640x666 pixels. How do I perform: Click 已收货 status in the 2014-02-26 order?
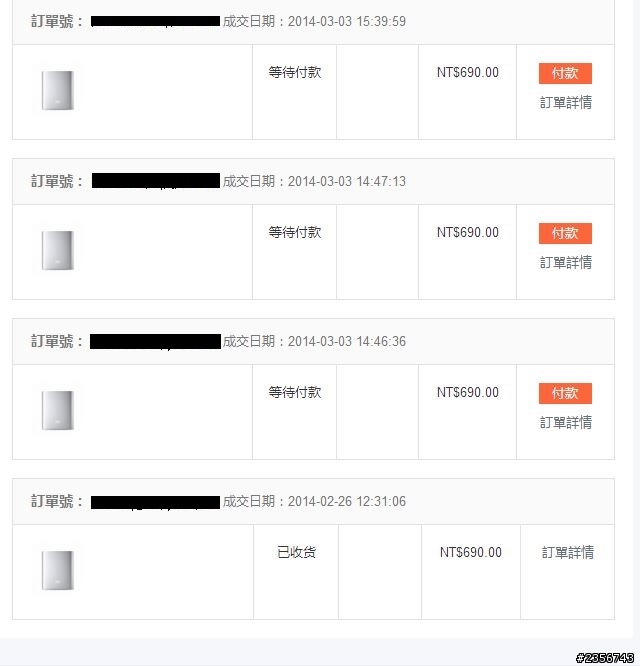[296, 552]
